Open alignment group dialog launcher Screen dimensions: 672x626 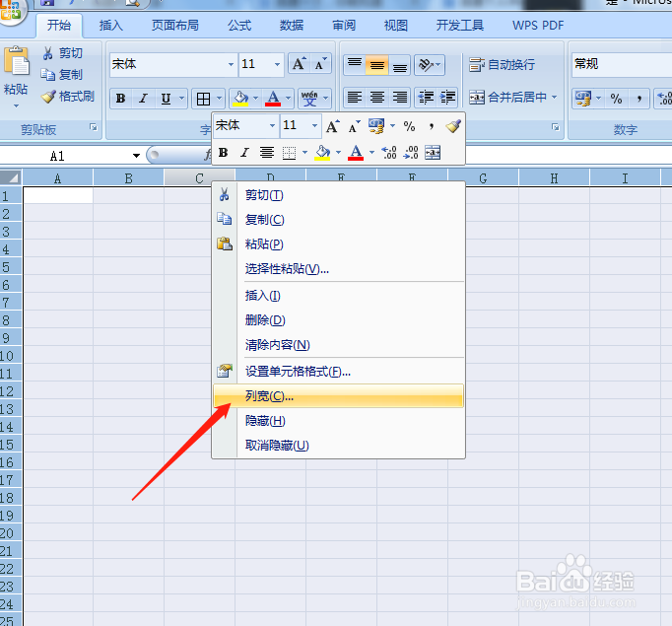click(556, 127)
